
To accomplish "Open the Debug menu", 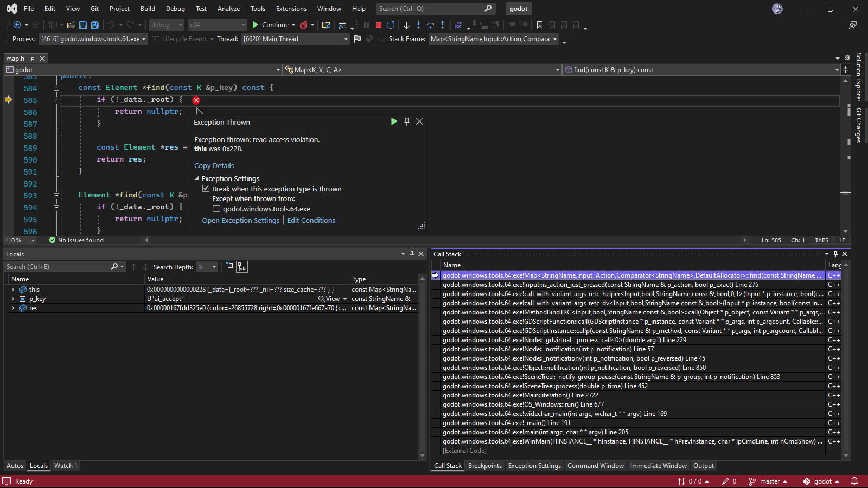I will (x=175, y=8).
